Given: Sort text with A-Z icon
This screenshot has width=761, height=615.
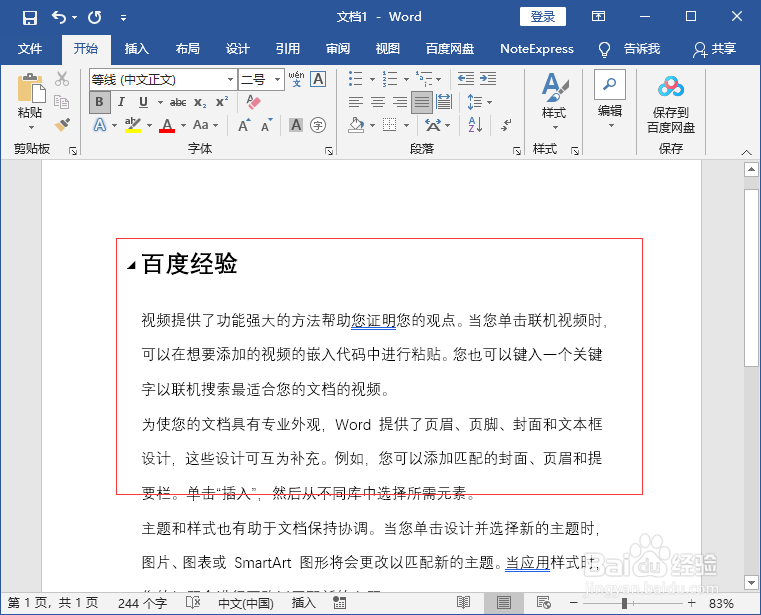Looking at the screenshot, I should pos(475,125).
